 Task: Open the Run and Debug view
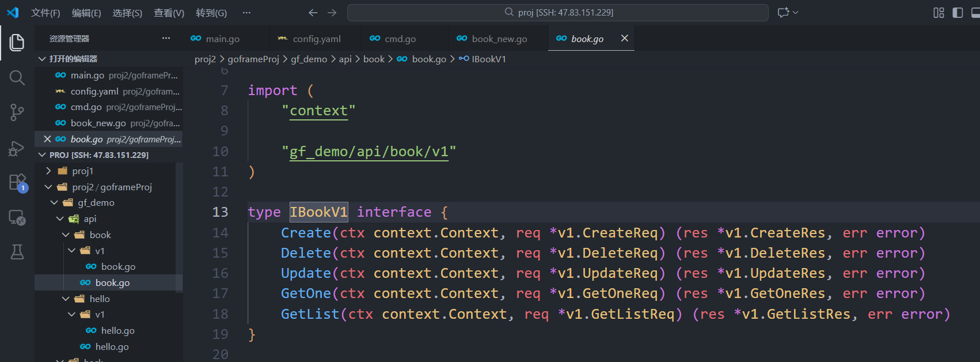coord(17,148)
